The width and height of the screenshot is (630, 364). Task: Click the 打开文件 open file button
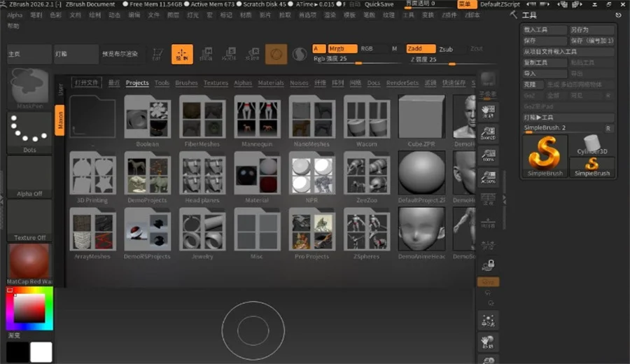coord(86,83)
